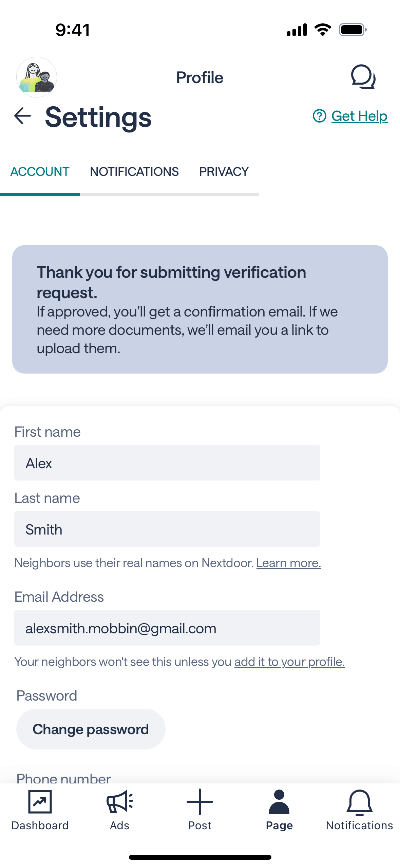
Task: Tap the verification request confirmation banner
Action: 200,309
